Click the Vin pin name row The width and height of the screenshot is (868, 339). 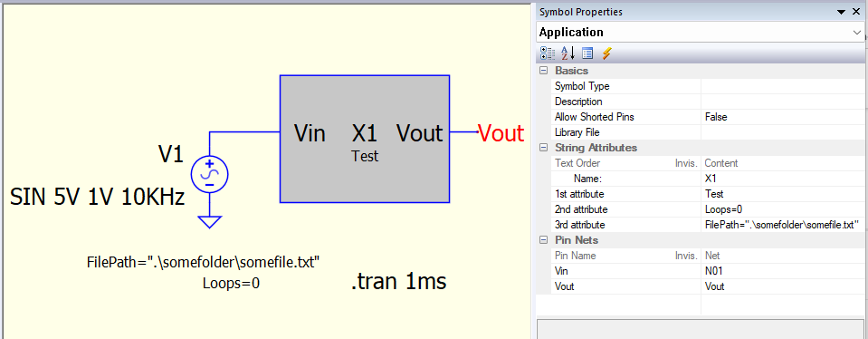(x=561, y=271)
